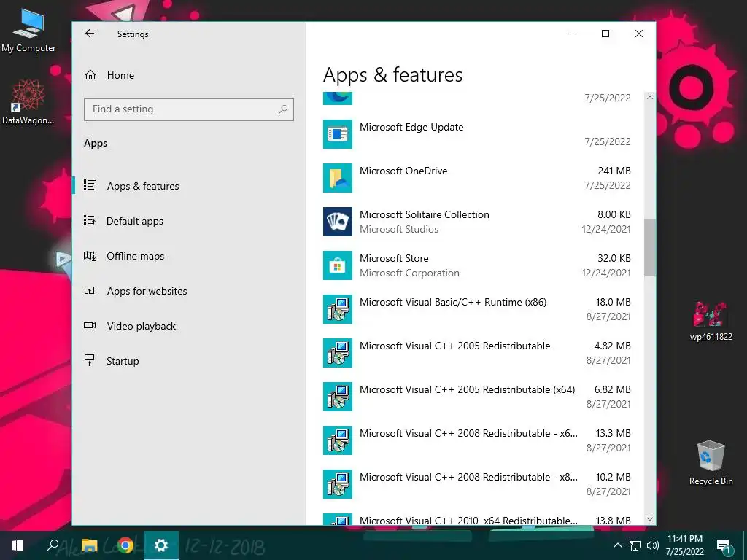The width and height of the screenshot is (747, 560).
Task: Select the 10.2 MB Visual C++ 2008 entry
Action: [x=468, y=478]
